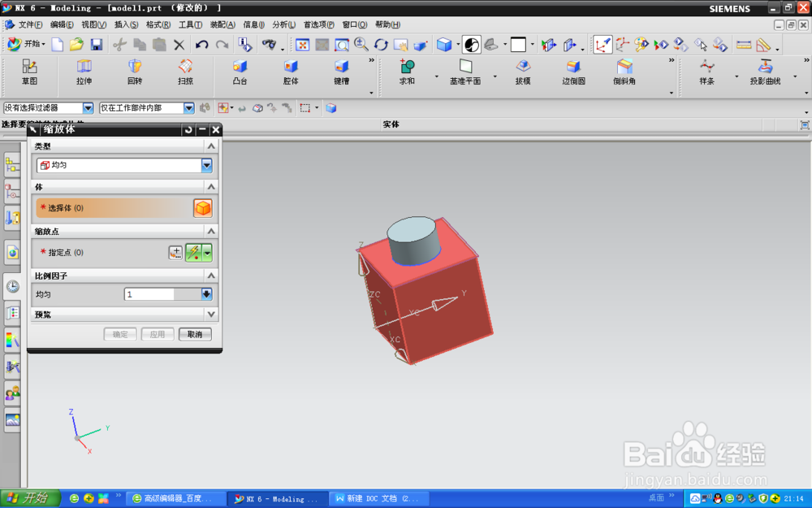Open the inferred point options dropdown arrow
Screen dimensions: 812x508
207,253
